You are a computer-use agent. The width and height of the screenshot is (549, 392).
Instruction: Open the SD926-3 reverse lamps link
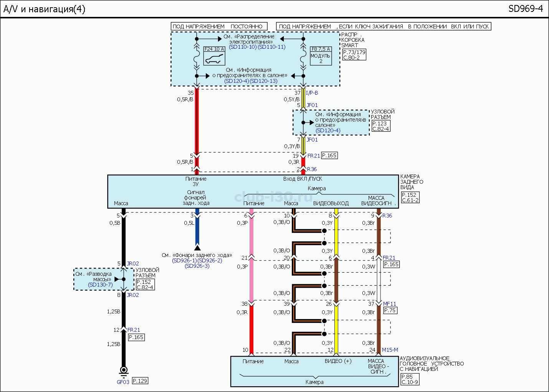coord(197,266)
